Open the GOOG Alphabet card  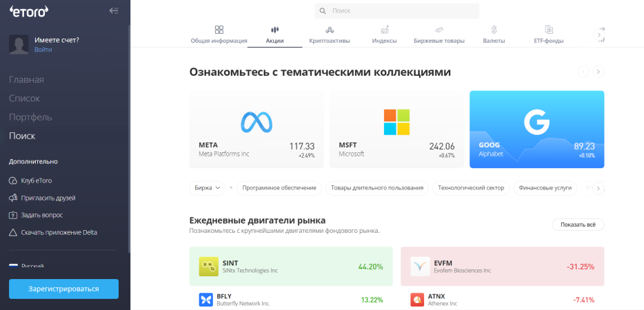tap(537, 130)
